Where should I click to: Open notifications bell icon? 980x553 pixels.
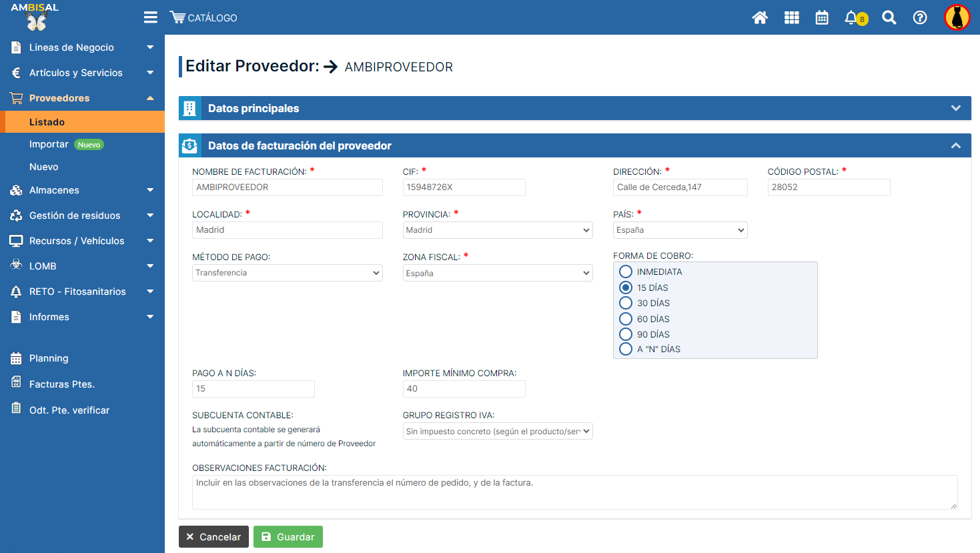pos(852,18)
